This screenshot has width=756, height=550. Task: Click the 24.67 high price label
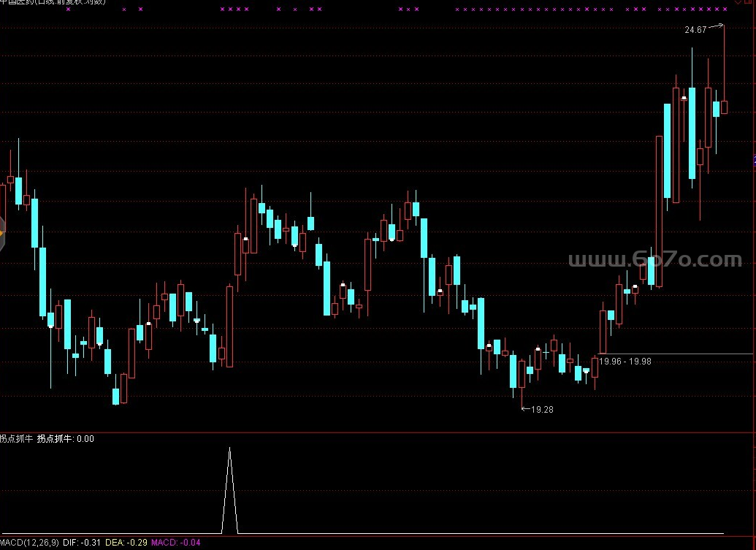[695, 30]
